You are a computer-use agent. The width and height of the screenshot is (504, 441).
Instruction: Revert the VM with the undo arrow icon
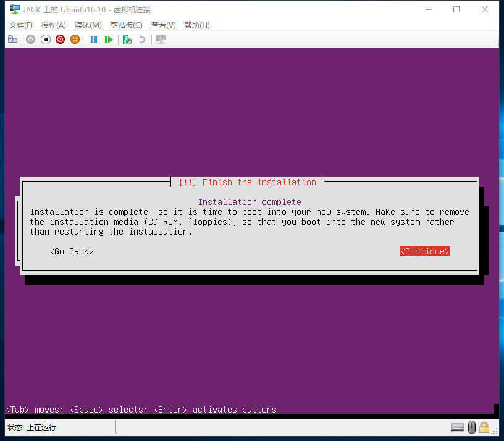tap(142, 40)
